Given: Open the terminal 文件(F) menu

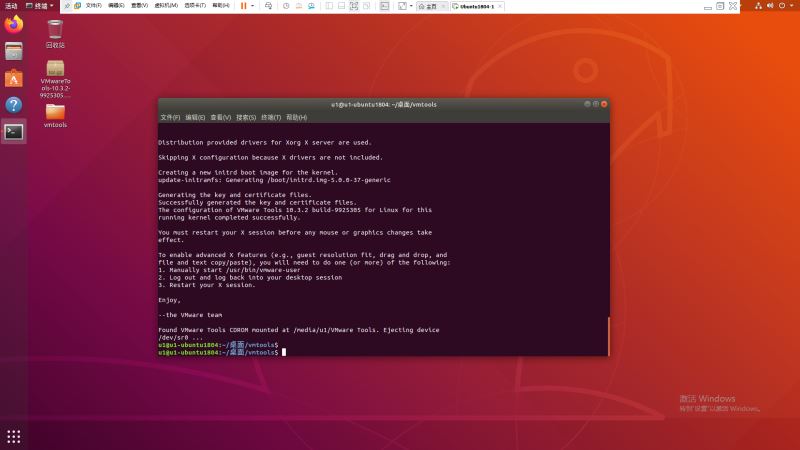Looking at the screenshot, I should point(170,117).
